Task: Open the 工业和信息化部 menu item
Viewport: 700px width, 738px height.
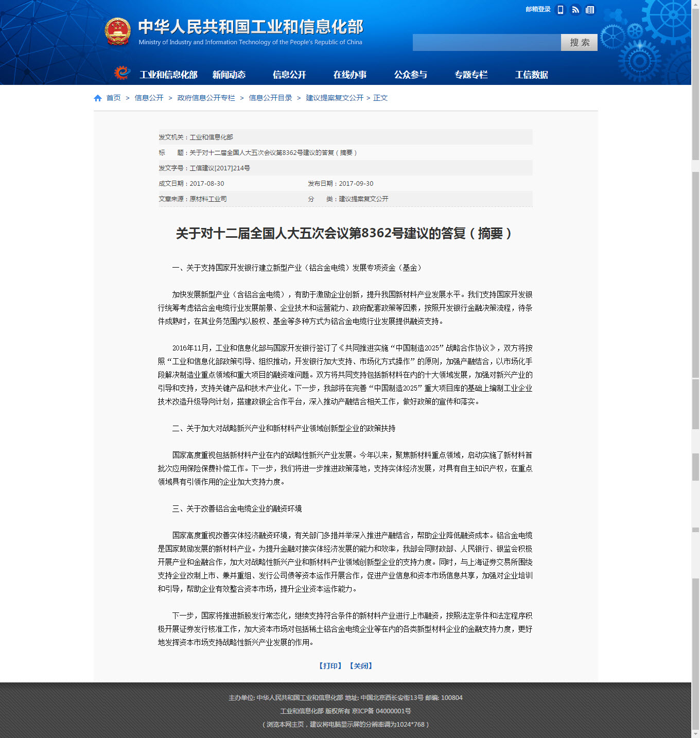Action: [x=168, y=75]
